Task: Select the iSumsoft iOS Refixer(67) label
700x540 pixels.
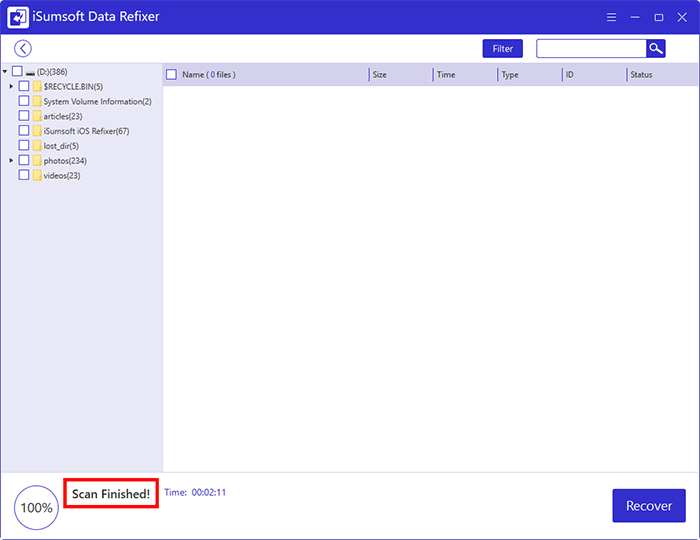Action: click(x=86, y=131)
